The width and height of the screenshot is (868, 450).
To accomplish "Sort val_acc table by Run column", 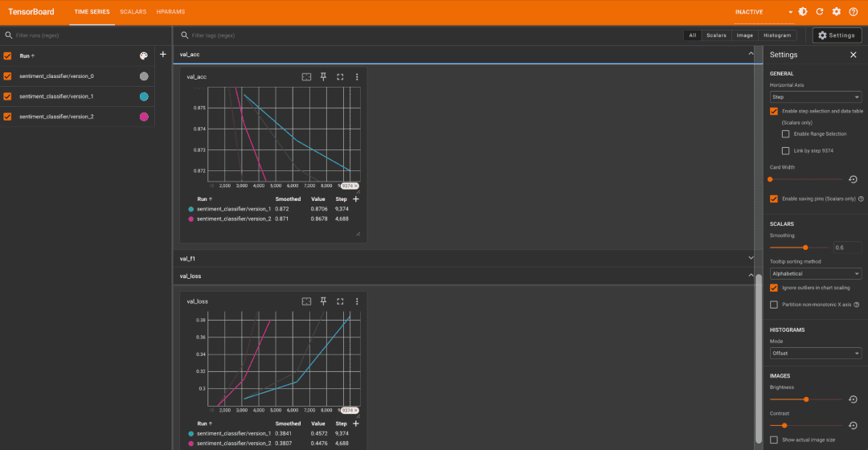I will pyautogui.click(x=204, y=199).
